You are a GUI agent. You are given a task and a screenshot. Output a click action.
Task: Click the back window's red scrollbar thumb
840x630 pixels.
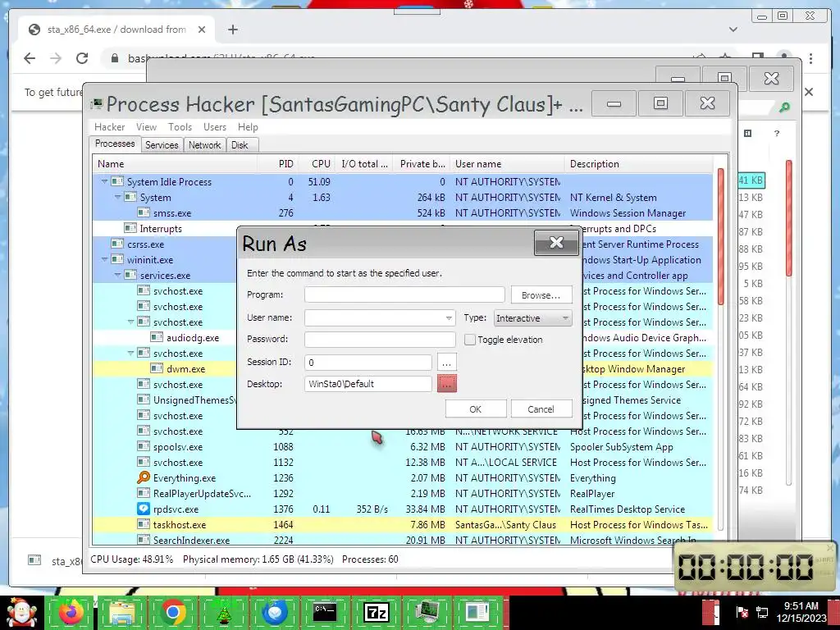[x=789, y=218]
